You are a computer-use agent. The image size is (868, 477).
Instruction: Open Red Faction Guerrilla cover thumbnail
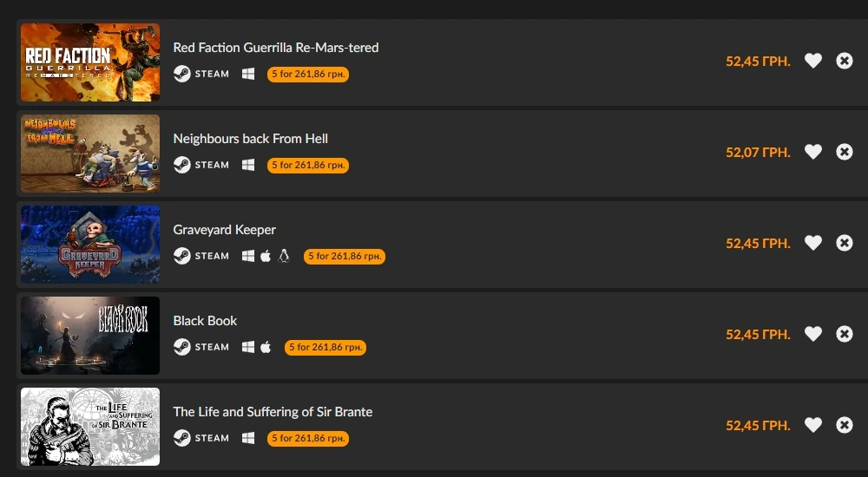[x=90, y=62]
